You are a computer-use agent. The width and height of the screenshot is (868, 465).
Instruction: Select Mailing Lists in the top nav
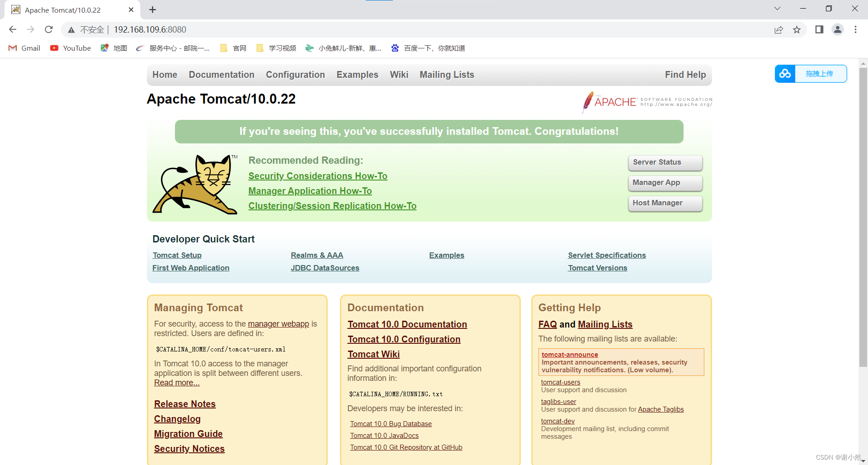(x=447, y=75)
